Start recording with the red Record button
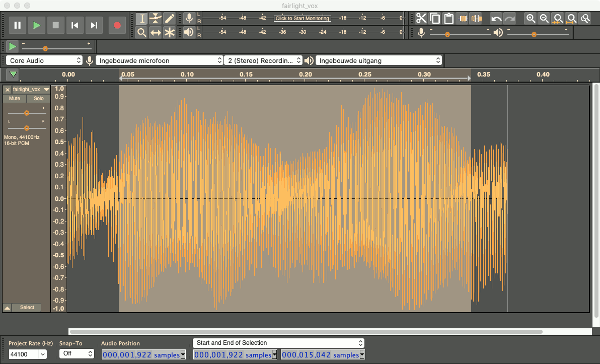The width and height of the screenshot is (600, 364). [117, 25]
